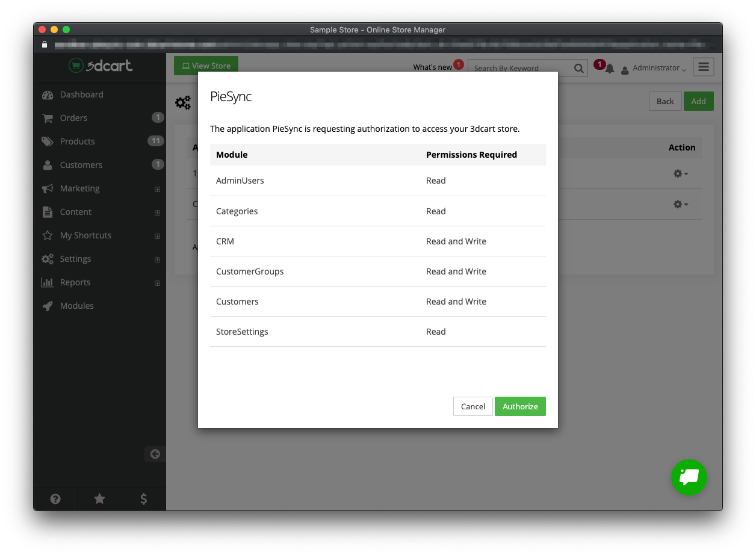
Task: Click the 3dcart logo
Action: point(101,66)
